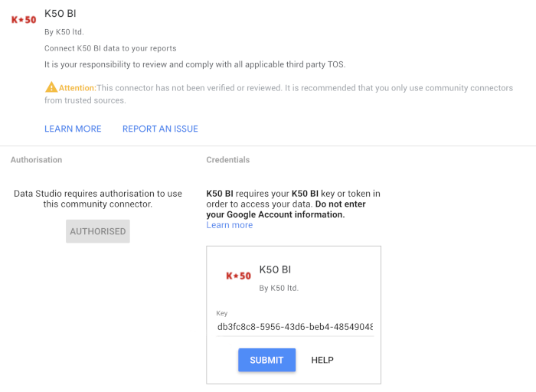Click the K50 BI title heading
Screen dimensions: 536x392
(60, 14)
